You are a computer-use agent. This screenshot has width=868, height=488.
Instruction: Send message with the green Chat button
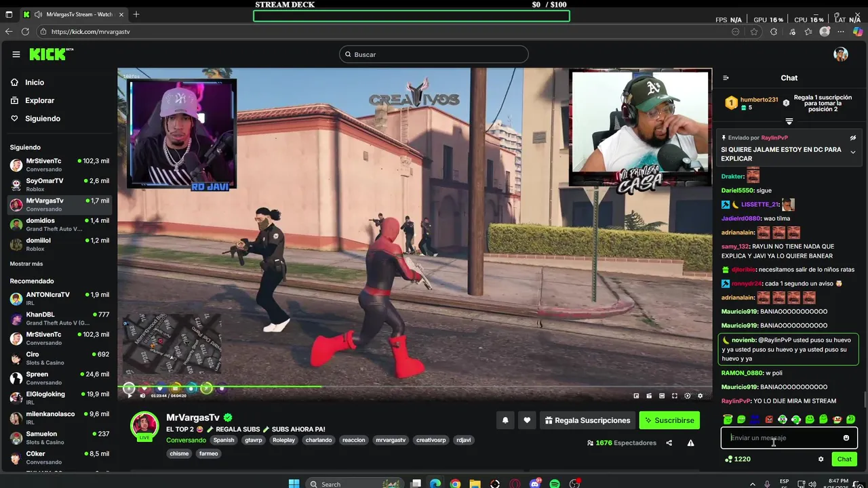coord(844,459)
